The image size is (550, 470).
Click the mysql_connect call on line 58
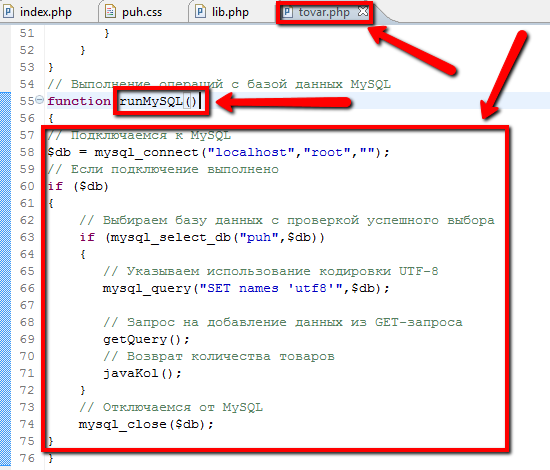click(146, 153)
